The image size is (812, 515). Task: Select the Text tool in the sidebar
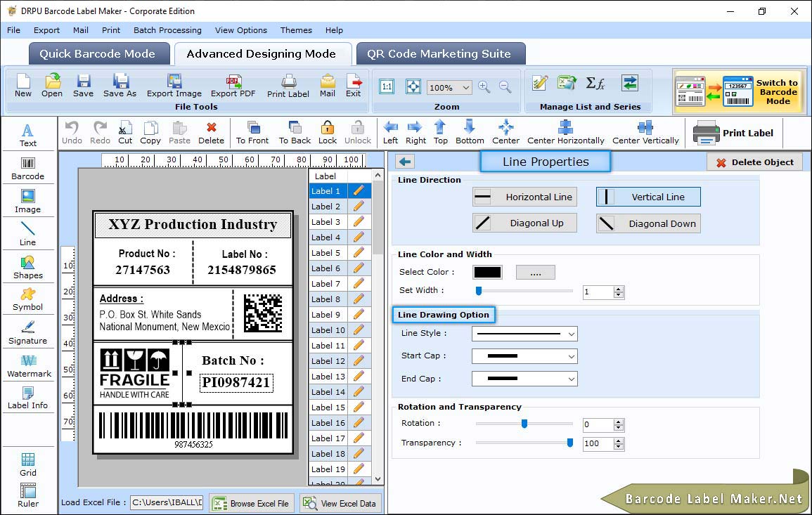coord(28,135)
